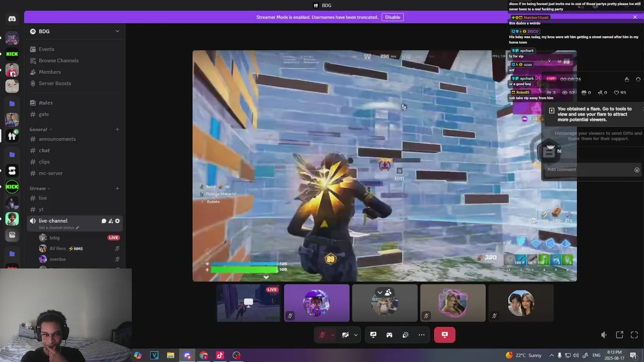The width and height of the screenshot is (644, 362).
Task: Open Windows notification center
Action: (633, 355)
